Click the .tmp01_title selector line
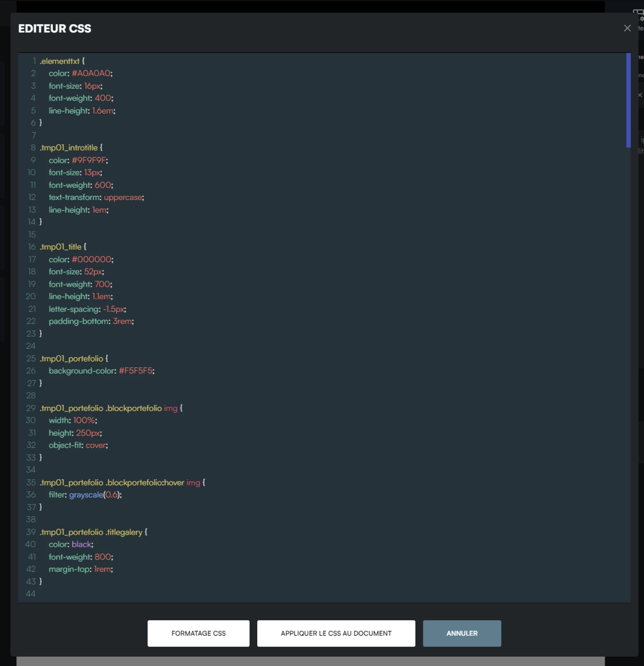 click(61, 247)
